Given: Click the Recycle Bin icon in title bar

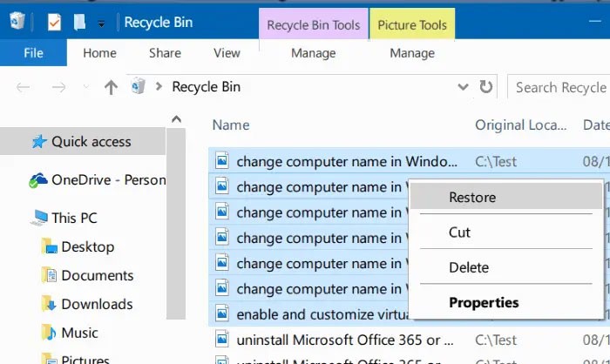Looking at the screenshot, I should tap(17, 23).
